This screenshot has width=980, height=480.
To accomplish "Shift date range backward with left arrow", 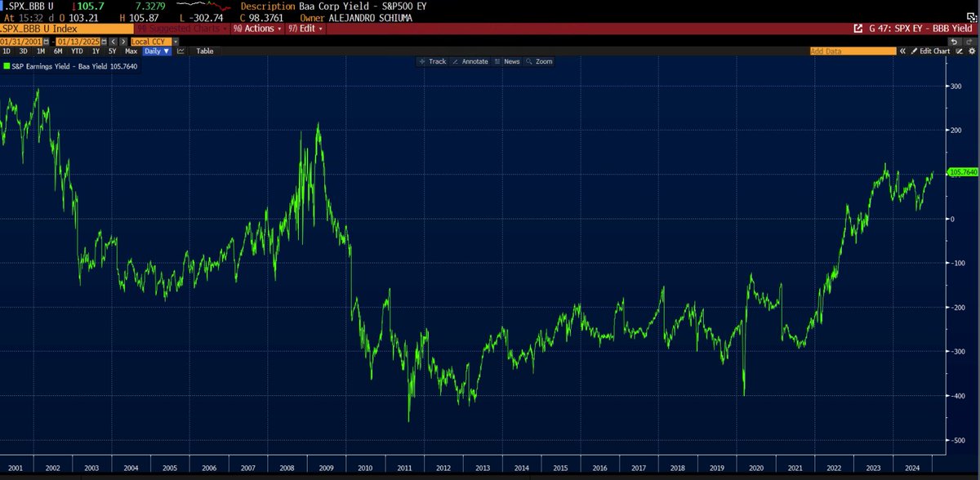I will (114, 42).
